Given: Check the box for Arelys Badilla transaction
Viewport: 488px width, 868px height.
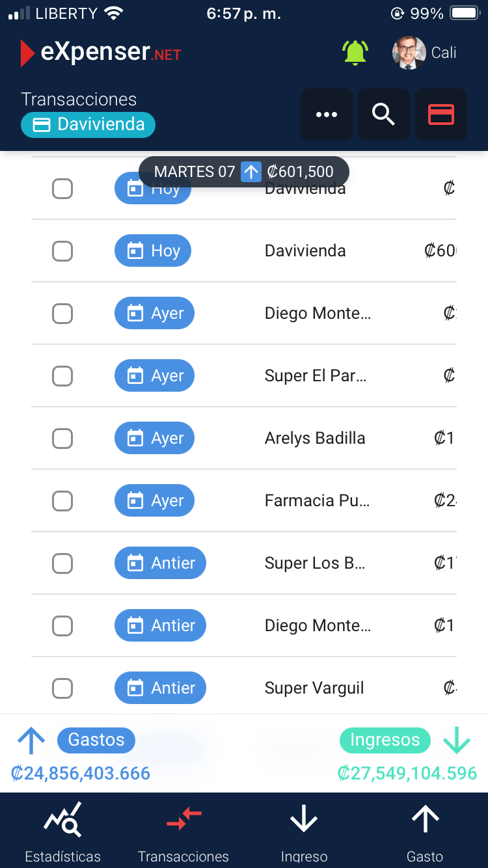Looking at the screenshot, I should [62, 439].
